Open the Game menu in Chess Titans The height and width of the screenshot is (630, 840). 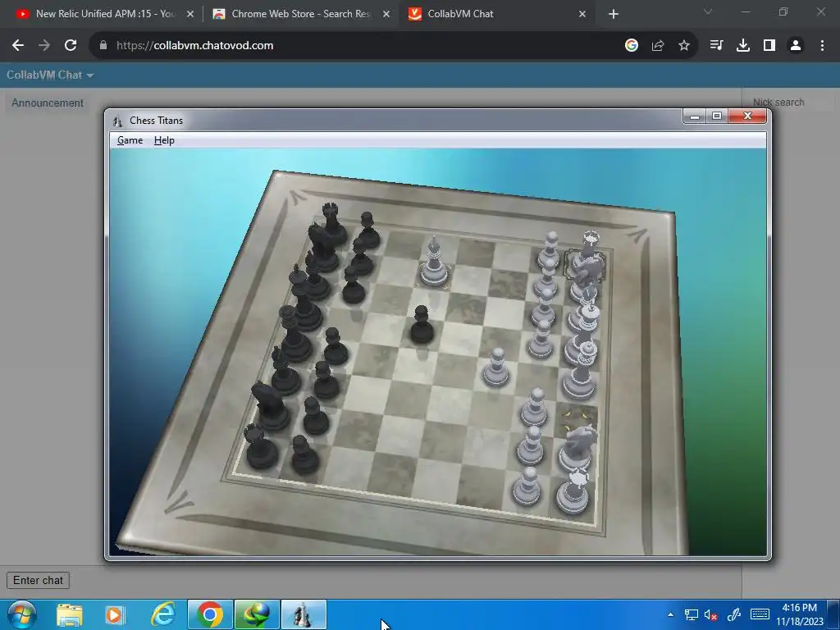coord(130,140)
